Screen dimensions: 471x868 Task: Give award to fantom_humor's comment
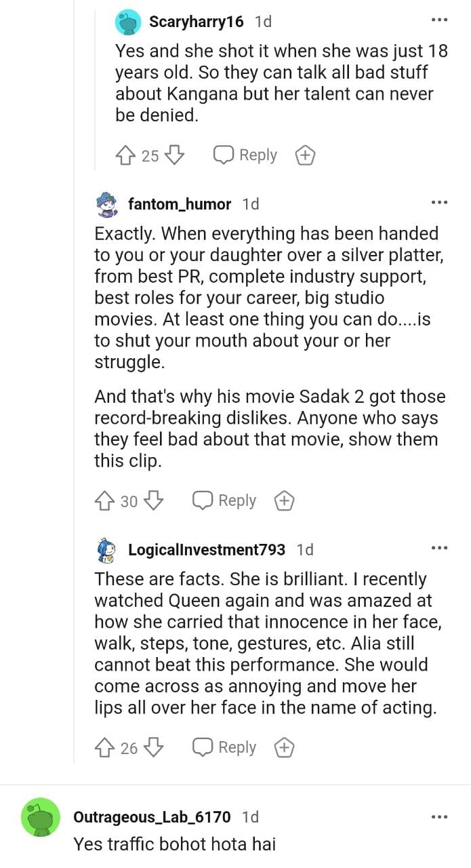coord(284,500)
